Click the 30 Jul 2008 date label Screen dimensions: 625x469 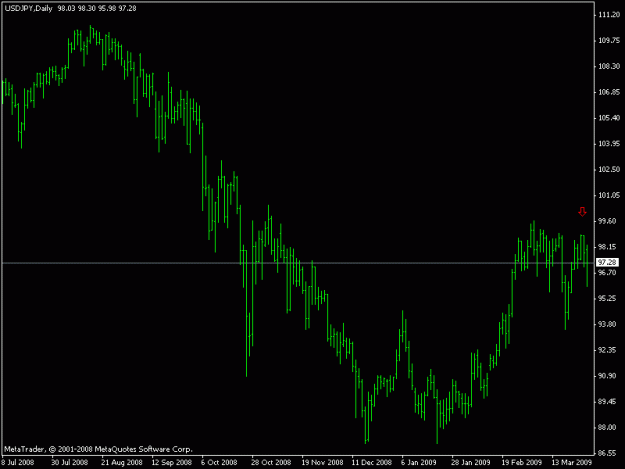[69, 462]
